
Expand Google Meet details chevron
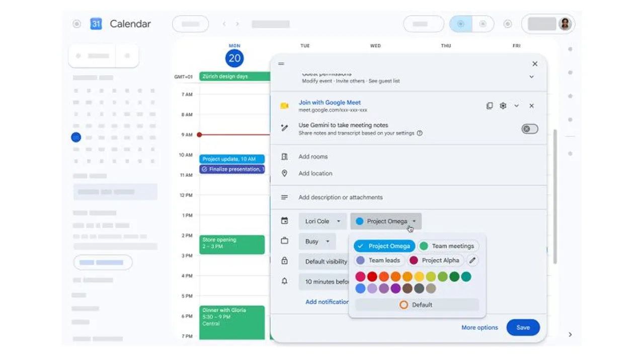pos(517,106)
